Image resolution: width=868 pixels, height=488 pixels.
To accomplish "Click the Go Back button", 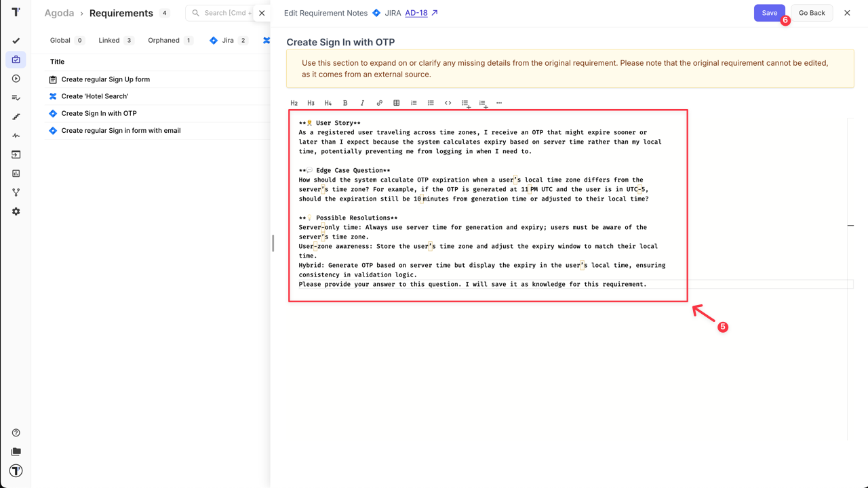I will [812, 12].
